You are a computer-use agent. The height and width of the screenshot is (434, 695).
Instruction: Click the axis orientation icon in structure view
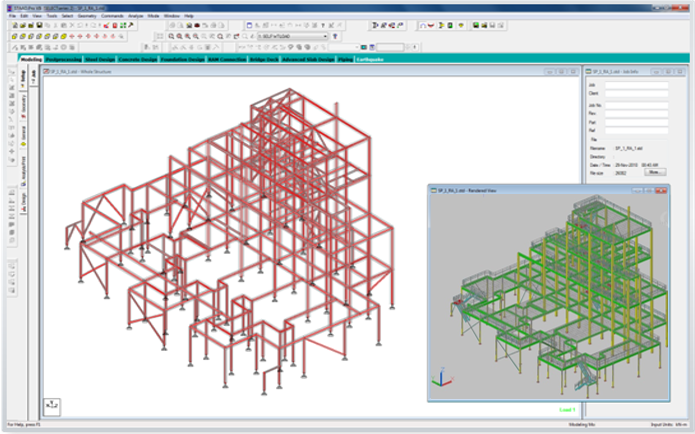tap(51, 405)
